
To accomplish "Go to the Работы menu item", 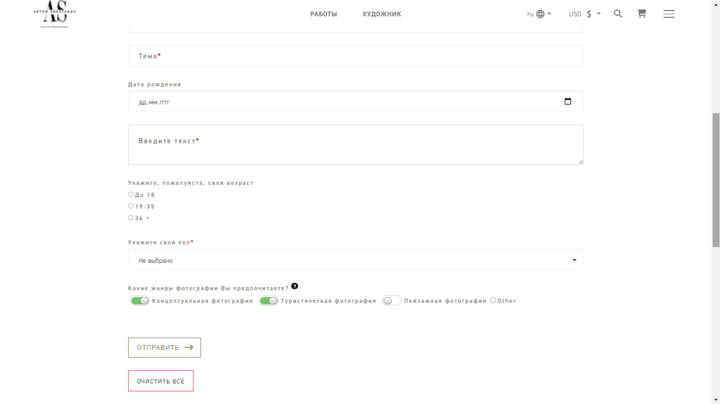I will click(323, 14).
